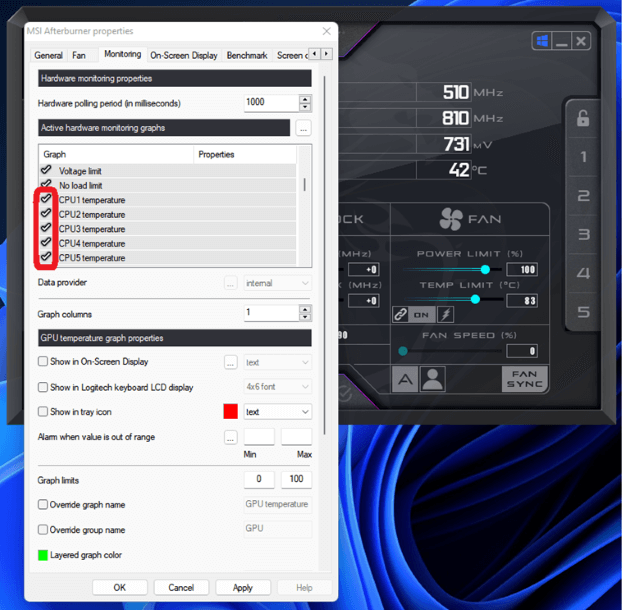Select the Monitoring tab
Viewport: 622px width, 610px height.
(123, 54)
